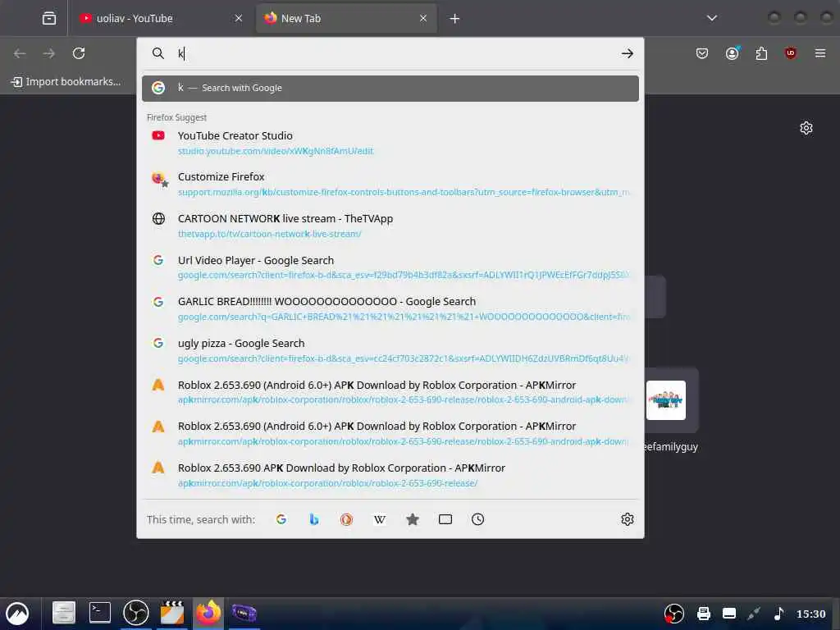Open Save to Pocket icon

702,53
